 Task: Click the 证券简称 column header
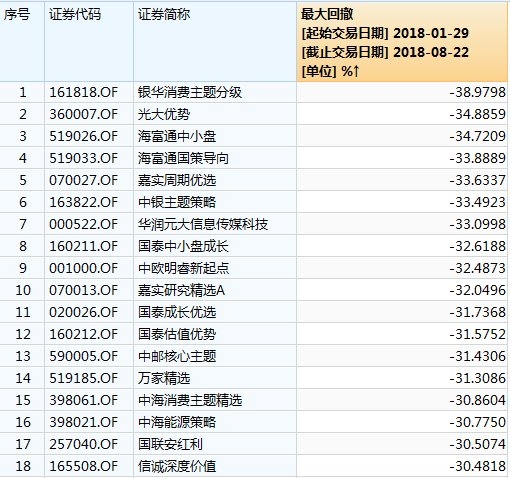tap(164, 14)
